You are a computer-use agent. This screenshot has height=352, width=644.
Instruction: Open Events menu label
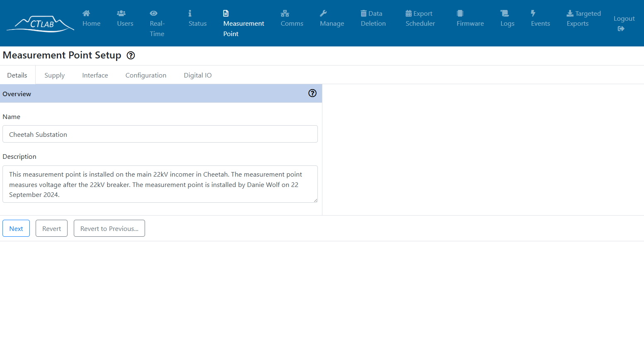(x=540, y=24)
